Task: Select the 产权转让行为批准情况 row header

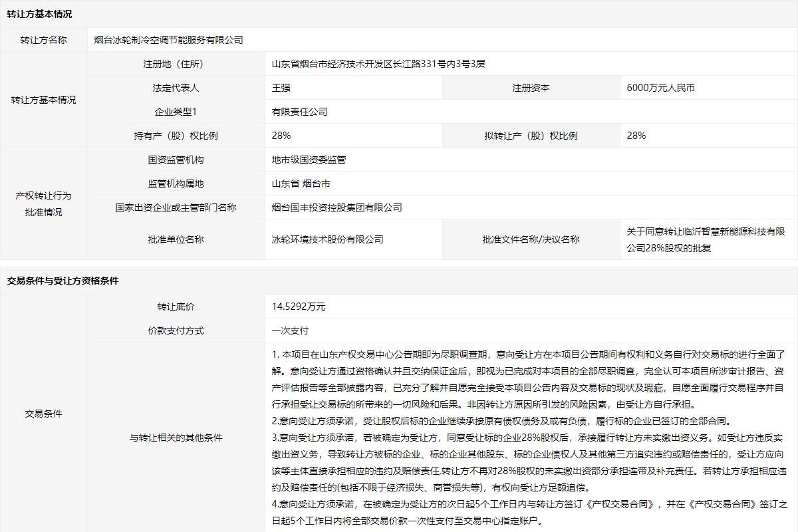Action: point(44,204)
